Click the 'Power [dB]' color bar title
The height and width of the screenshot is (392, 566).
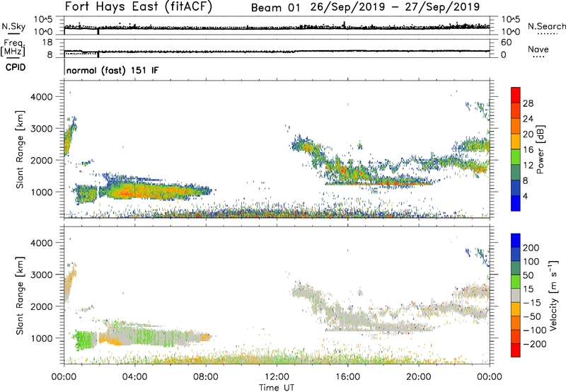(x=540, y=149)
